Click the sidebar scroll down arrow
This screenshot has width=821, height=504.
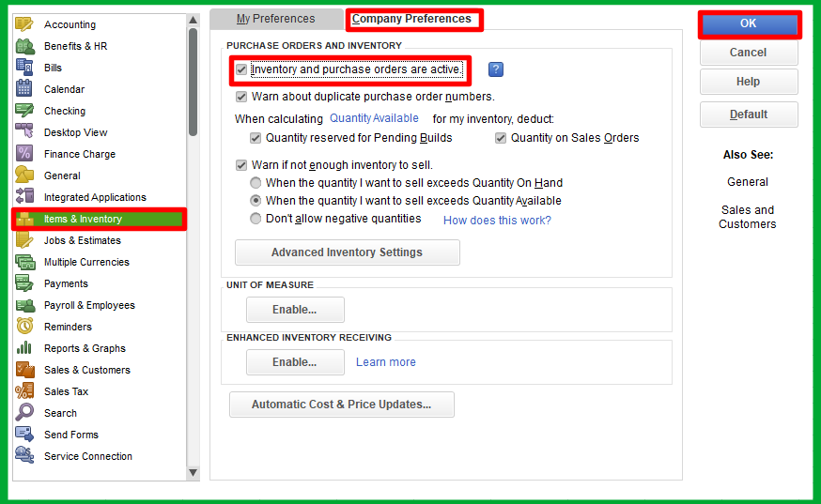194,473
